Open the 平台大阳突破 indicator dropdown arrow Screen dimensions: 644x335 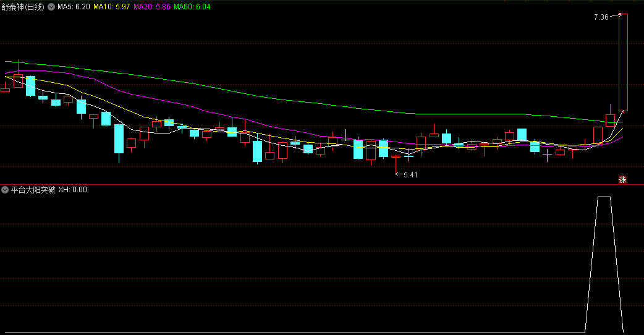tap(5, 190)
